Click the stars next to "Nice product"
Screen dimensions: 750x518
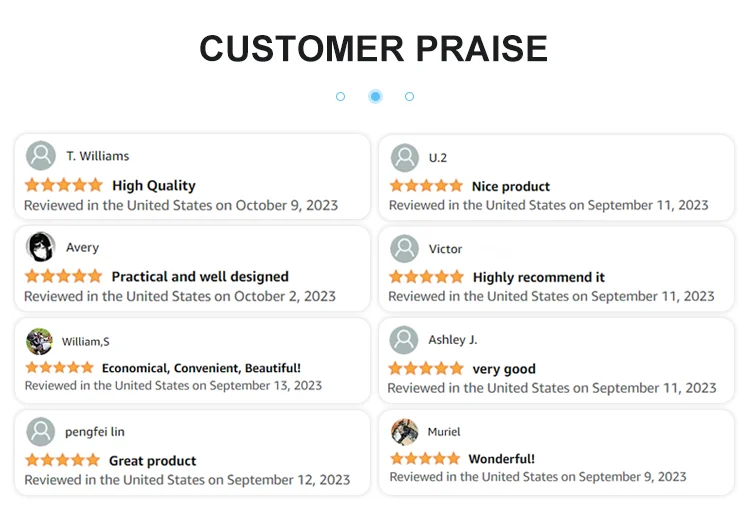click(427, 186)
